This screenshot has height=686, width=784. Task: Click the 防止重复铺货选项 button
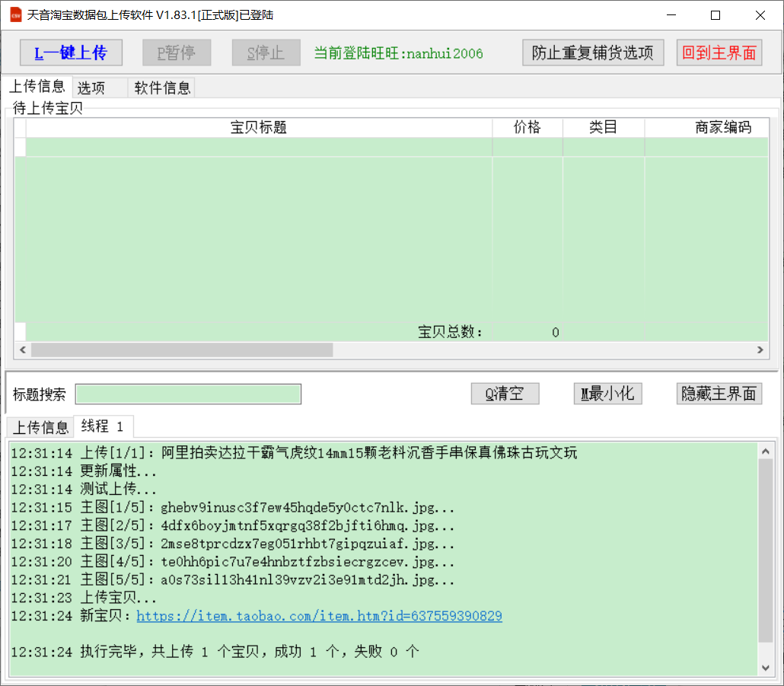[x=593, y=53]
